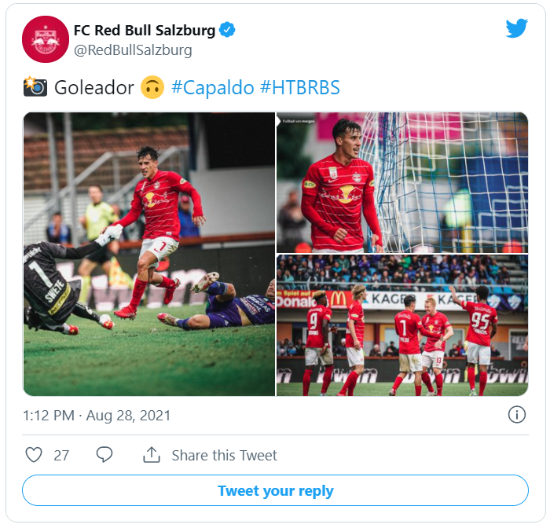The width and height of the screenshot is (550, 528).
Task: Click the Twitter bird logo
Action: point(517,28)
